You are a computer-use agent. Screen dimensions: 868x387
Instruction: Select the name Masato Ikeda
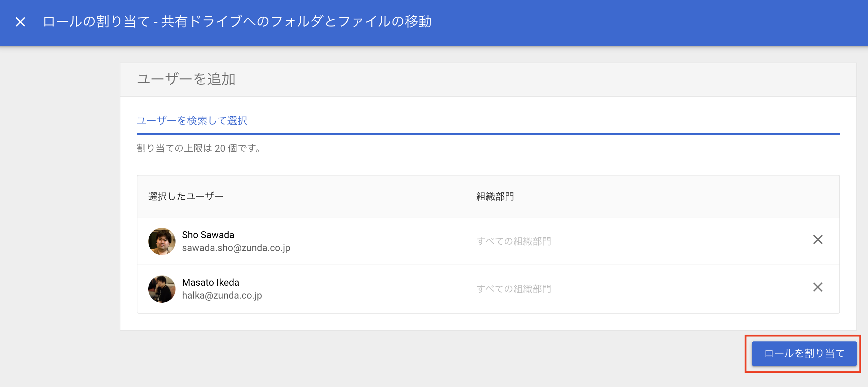click(211, 283)
